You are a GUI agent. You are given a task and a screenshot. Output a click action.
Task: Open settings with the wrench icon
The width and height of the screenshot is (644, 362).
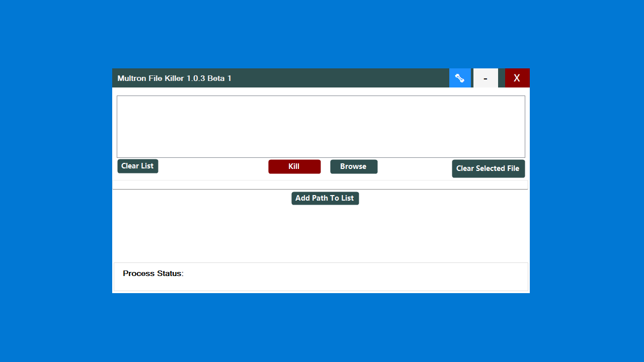tap(460, 78)
